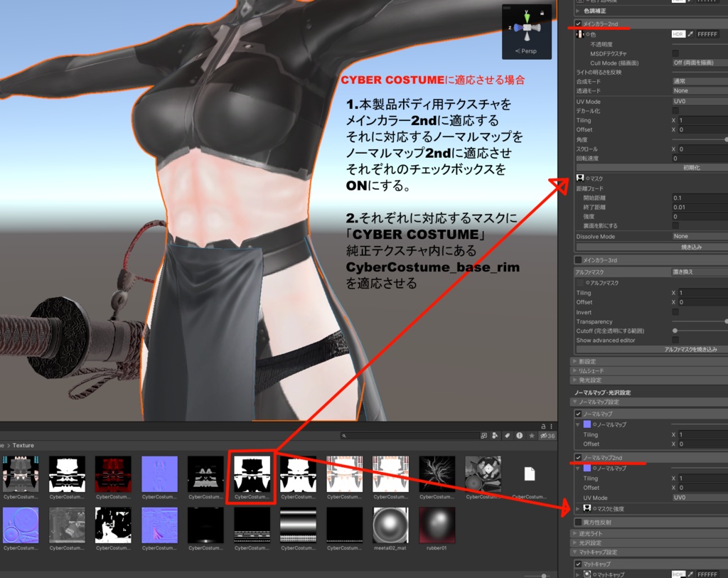Enable the メインカラー3rd checkbox
The image size is (728, 578).
[x=578, y=260]
